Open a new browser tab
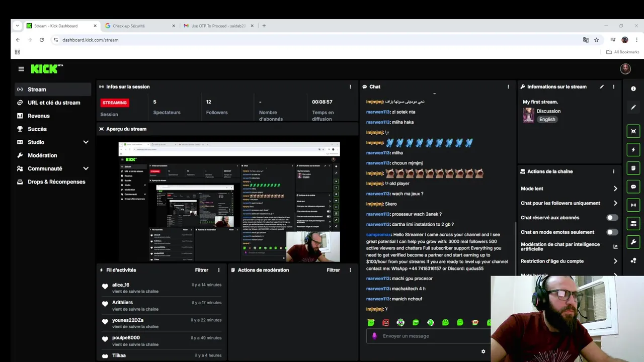The height and width of the screenshot is (362, 644). (264, 26)
